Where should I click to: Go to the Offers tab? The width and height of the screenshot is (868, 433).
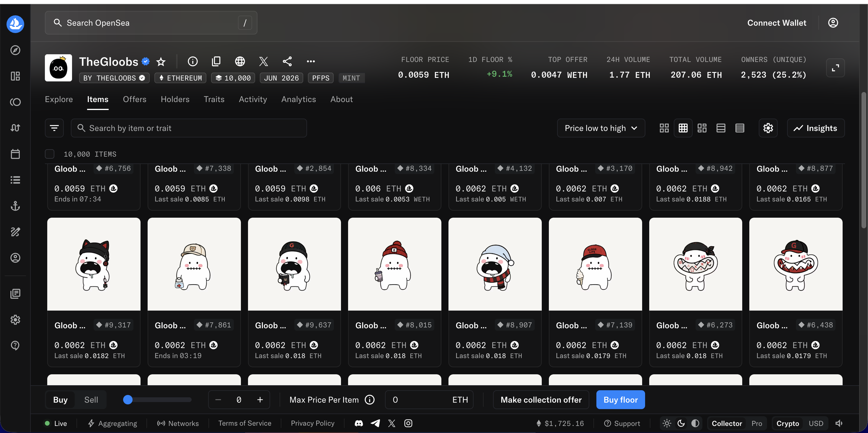coord(134,99)
